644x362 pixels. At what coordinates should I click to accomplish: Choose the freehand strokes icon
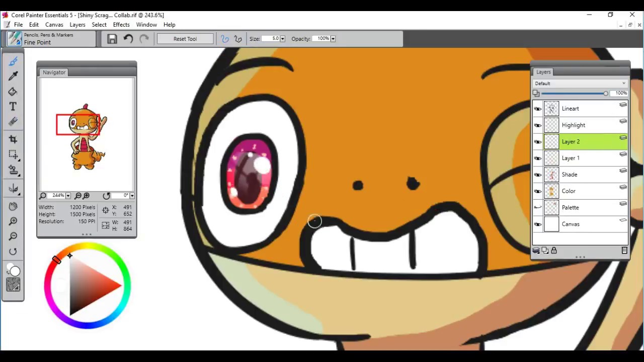(225, 39)
